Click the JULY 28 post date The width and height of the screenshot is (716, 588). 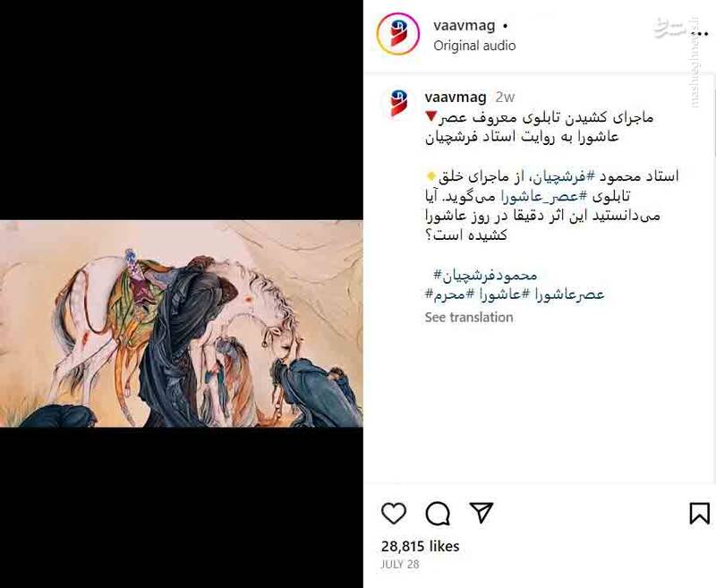399,564
